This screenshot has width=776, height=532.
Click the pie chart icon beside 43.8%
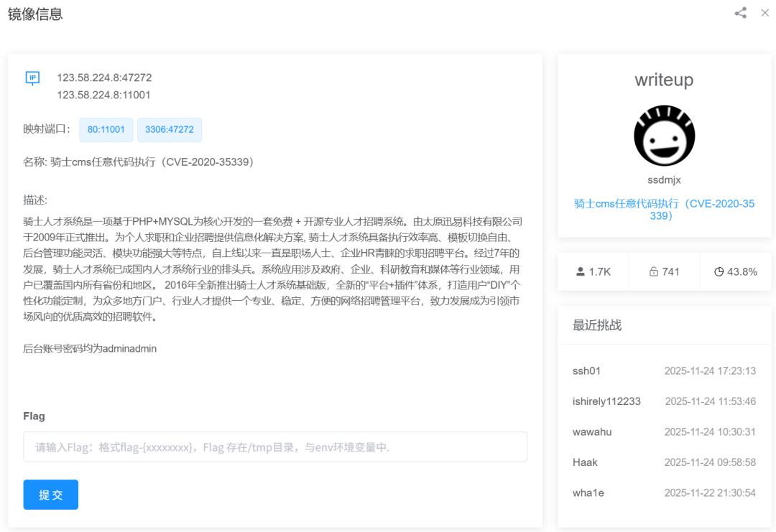(x=719, y=271)
